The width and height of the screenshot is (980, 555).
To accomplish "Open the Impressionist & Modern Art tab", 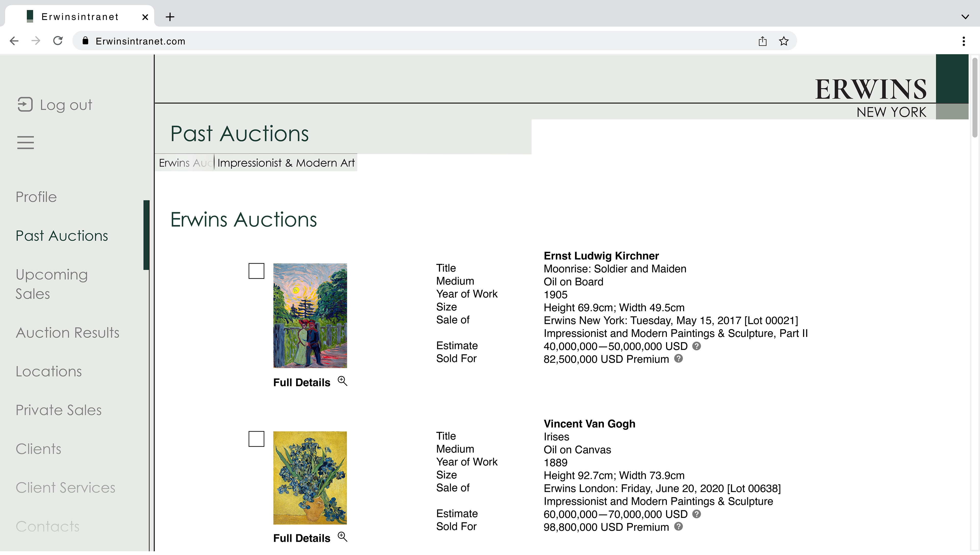I will (x=286, y=163).
